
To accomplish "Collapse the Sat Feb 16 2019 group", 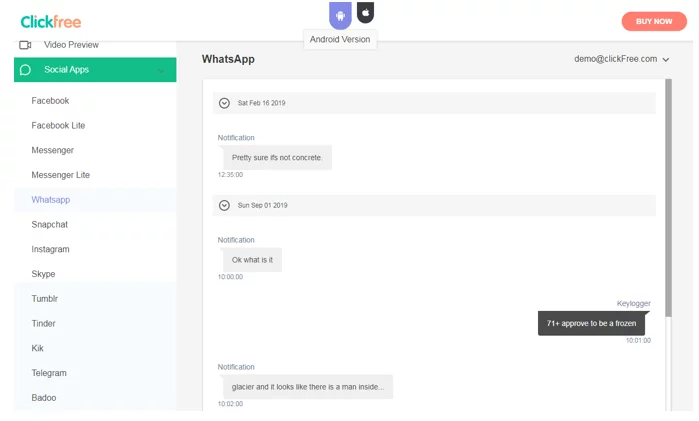I will (224, 103).
